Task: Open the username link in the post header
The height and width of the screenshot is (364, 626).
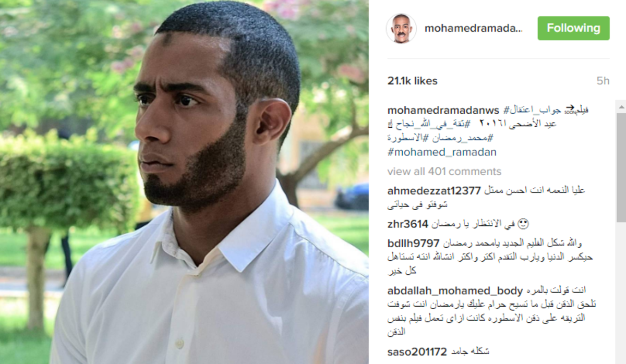Action: pos(473,28)
